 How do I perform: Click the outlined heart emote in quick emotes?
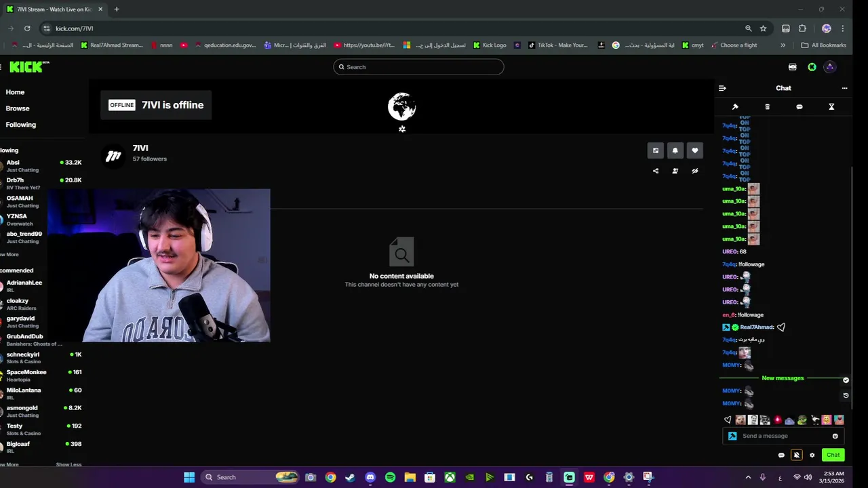coord(728,420)
